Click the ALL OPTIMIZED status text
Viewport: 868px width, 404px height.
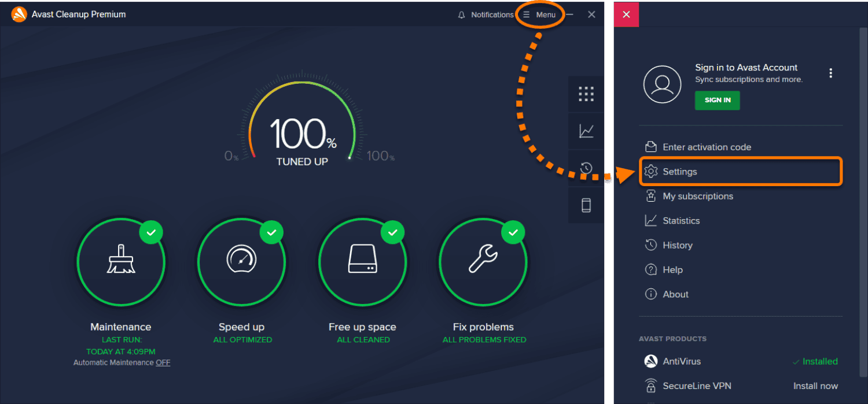(242, 340)
